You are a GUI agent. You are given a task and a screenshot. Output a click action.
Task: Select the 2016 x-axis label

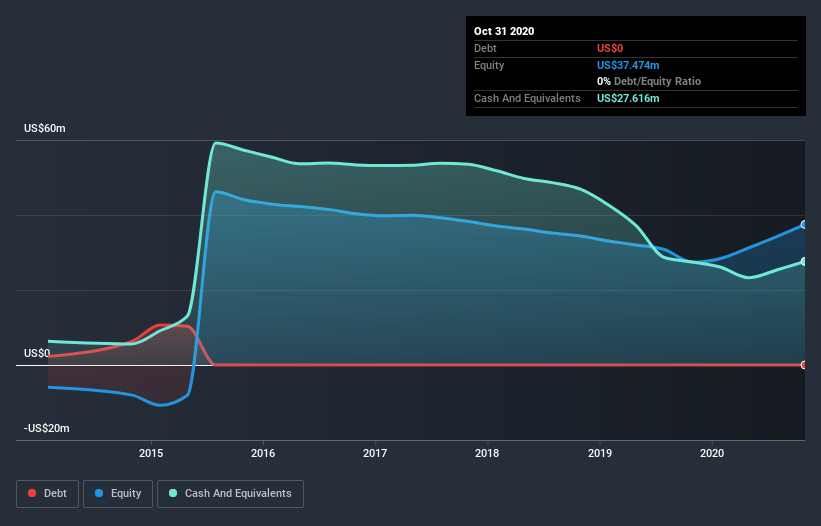tap(263, 453)
